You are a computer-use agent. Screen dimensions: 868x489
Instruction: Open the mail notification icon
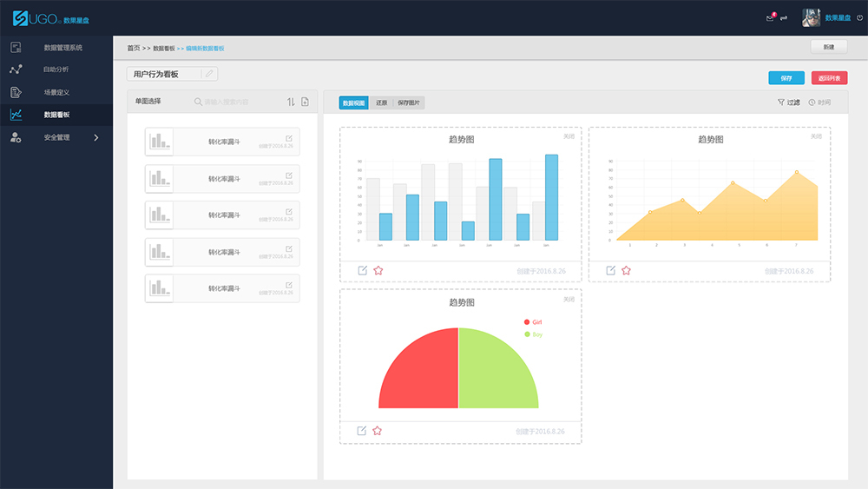(x=770, y=17)
